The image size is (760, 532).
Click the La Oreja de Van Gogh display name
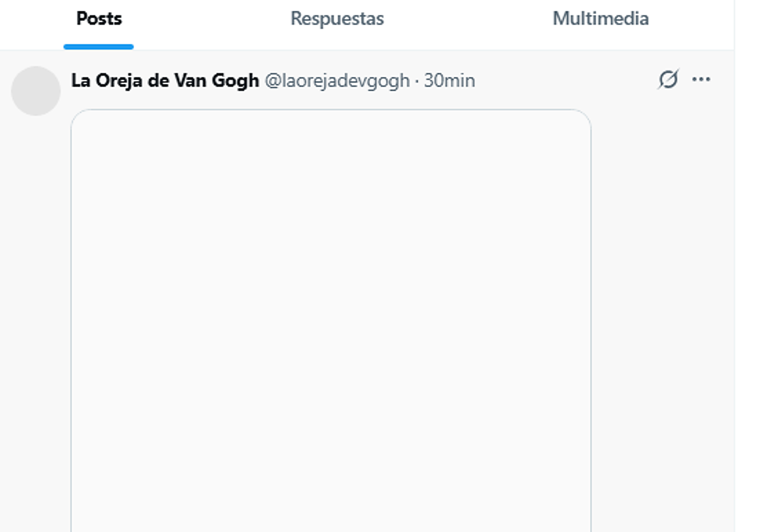click(x=165, y=81)
